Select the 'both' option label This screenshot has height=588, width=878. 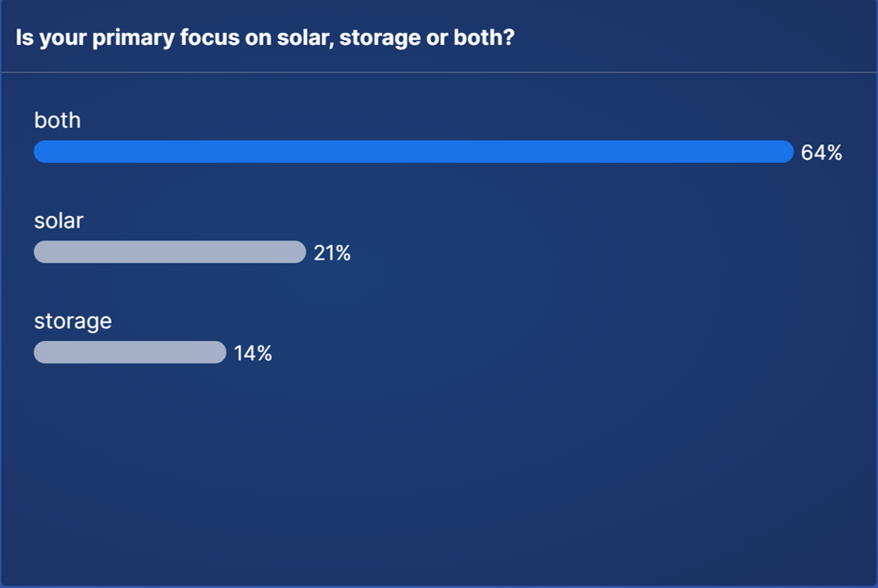point(57,120)
